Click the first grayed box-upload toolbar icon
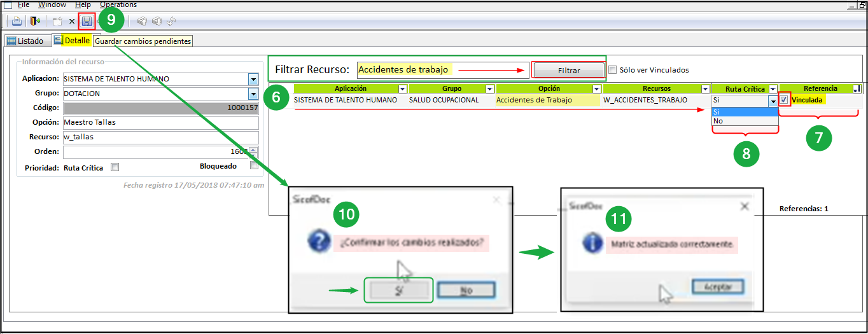Screen dimensions: 868x334 (x=142, y=21)
